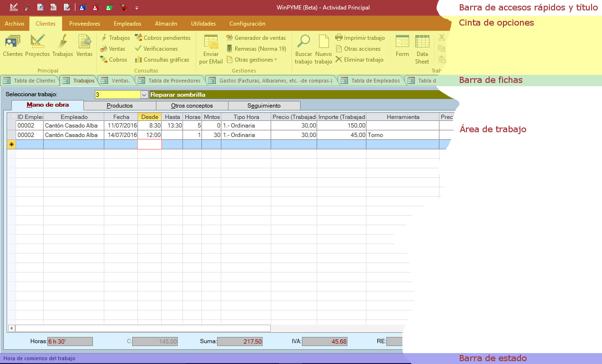Image resolution: width=602 pixels, height=364 pixels.
Task: Click Cobros pendientes button
Action: (163, 38)
